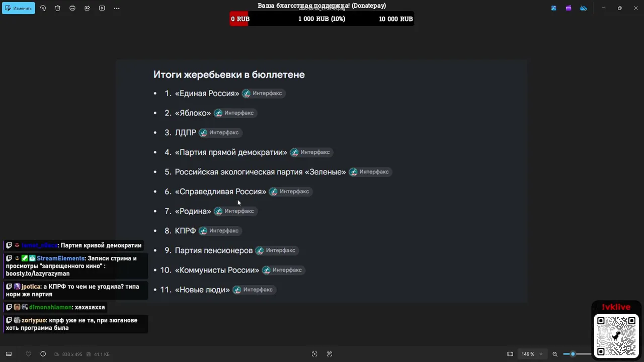This screenshot has width=644, height=362.
Task: Start the slideshow with the play icon
Action: coord(102,8)
